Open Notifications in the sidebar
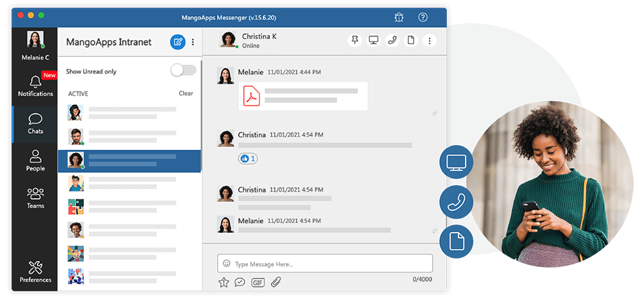 tap(35, 86)
